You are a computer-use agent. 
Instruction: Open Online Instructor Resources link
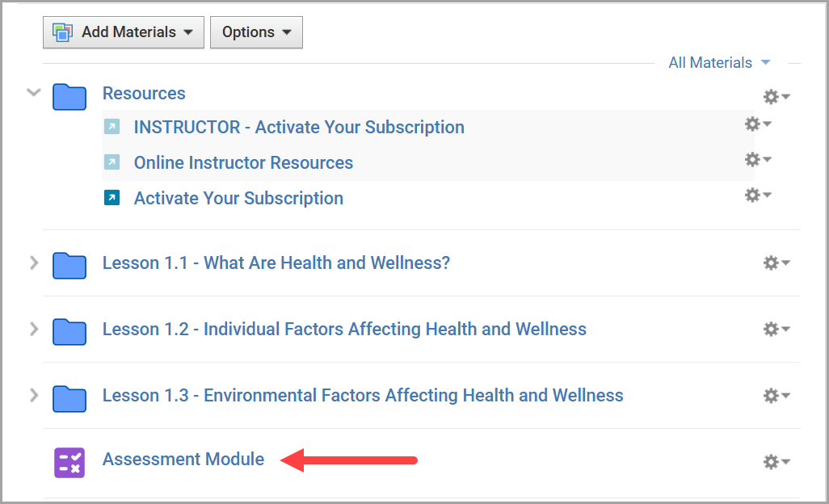[243, 162]
